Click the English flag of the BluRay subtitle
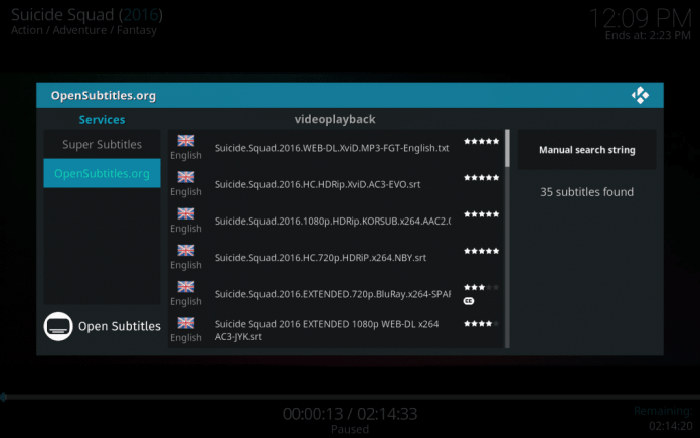 (x=186, y=286)
